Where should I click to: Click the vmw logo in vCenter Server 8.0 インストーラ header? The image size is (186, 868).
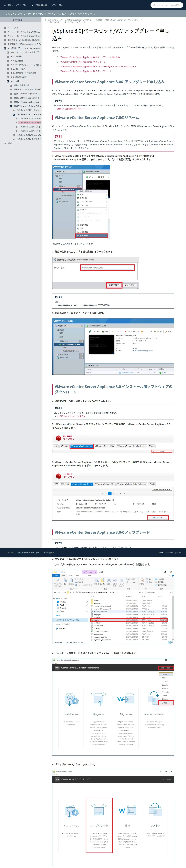[57, 779]
